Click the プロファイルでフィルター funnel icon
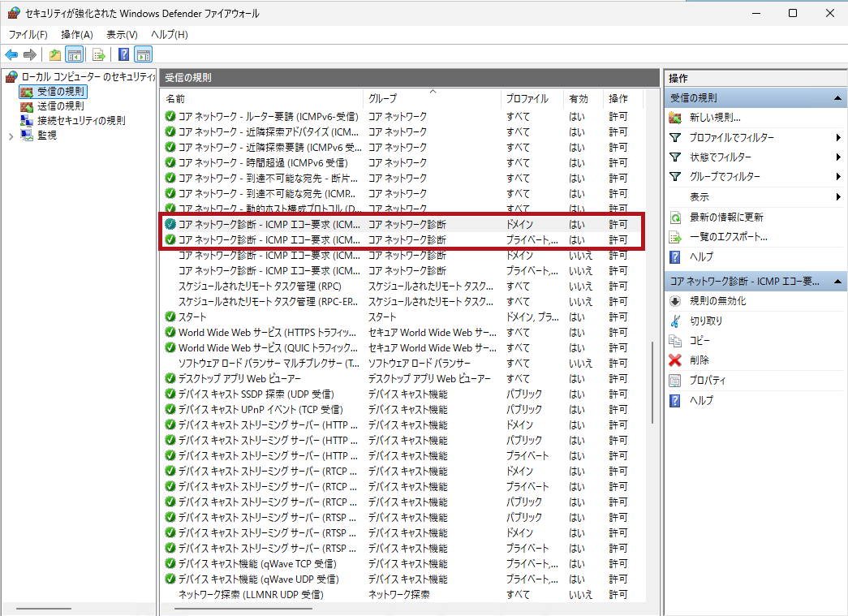Image resolution: width=848 pixels, height=616 pixels. pyautogui.click(x=675, y=137)
